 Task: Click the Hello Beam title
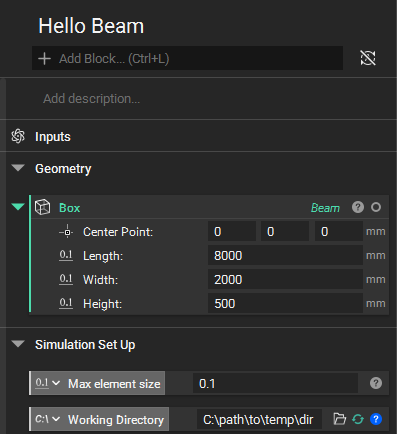(x=91, y=26)
